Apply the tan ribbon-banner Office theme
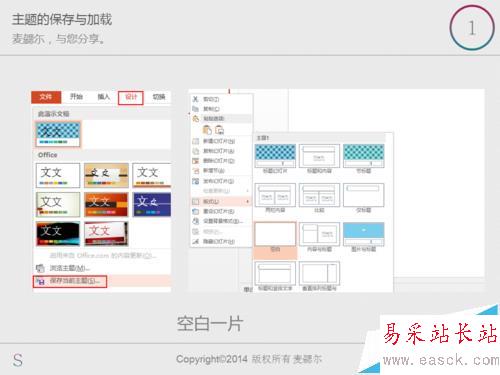This screenshot has width=500, height=375. click(x=106, y=175)
